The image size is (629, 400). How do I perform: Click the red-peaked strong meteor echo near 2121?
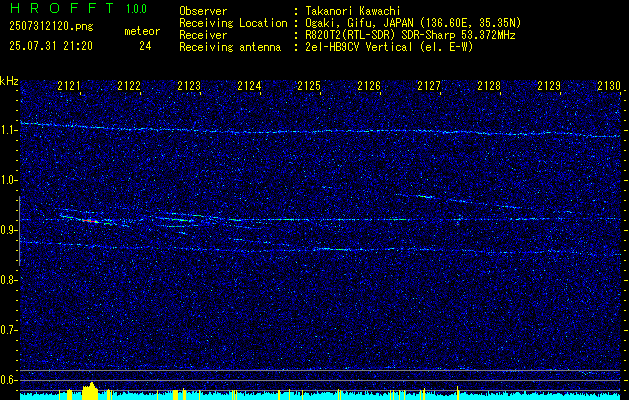(x=89, y=220)
